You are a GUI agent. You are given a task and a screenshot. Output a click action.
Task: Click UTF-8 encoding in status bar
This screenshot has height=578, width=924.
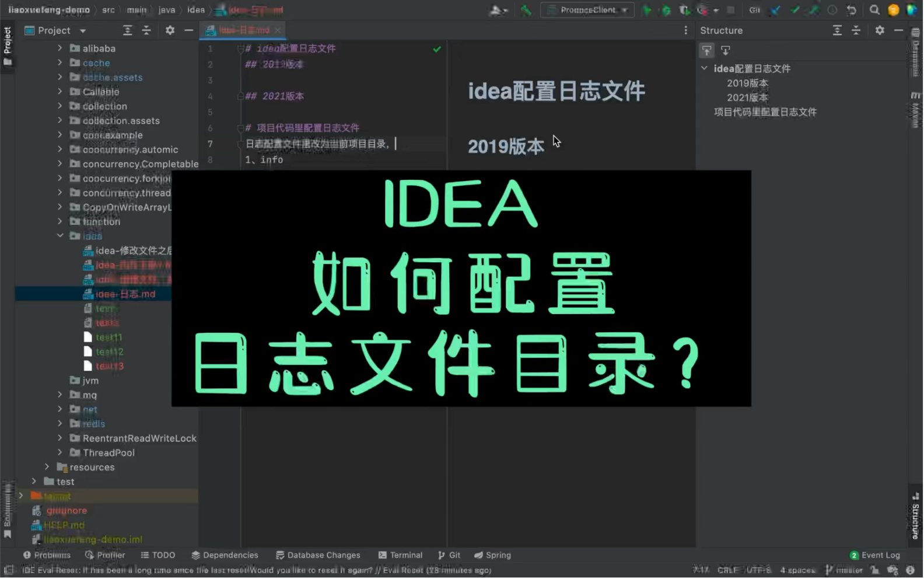758,570
